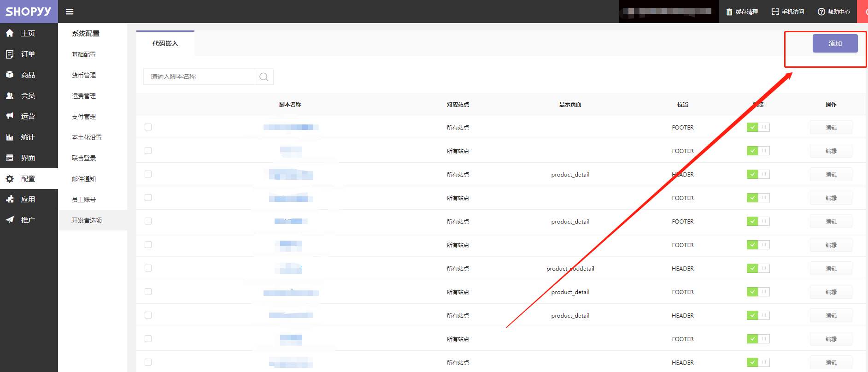Click the trash icon for 缓存清理
The image size is (868, 372).
[729, 12]
